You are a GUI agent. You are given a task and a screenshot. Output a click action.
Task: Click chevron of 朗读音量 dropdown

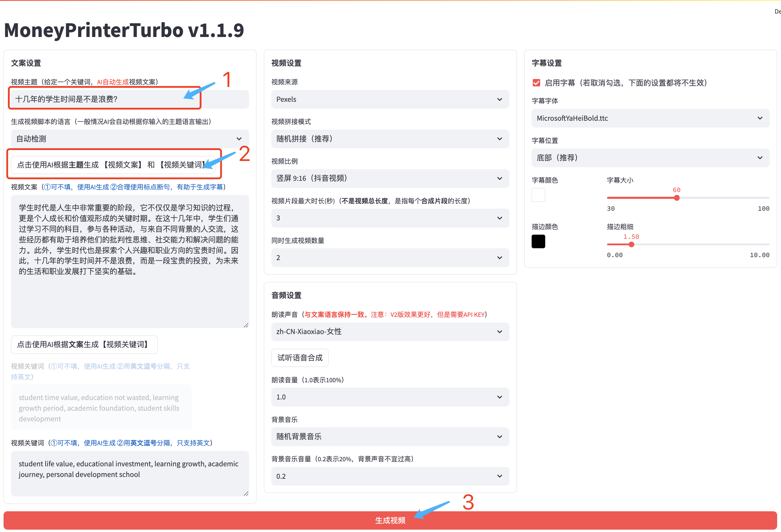coord(499,397)
